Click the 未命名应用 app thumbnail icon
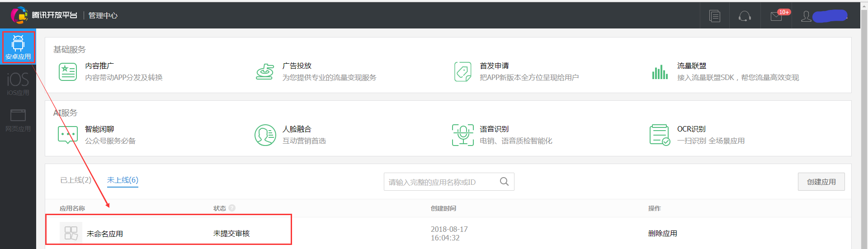 71,233
